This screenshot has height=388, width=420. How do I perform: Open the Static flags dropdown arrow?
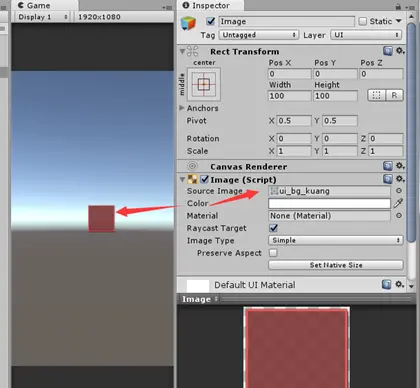coord(399,21)
